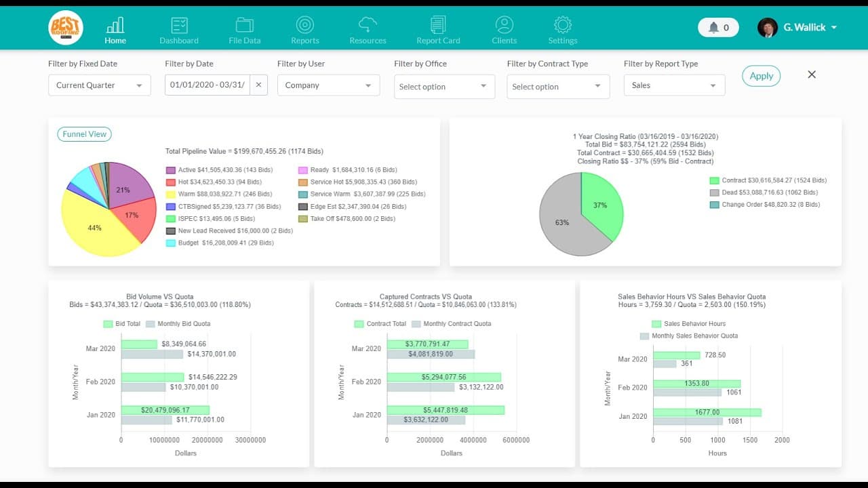The height and width of the screenshot is (488, 868).
Task: Switch to Funnel View
Action: pos(84,134)
